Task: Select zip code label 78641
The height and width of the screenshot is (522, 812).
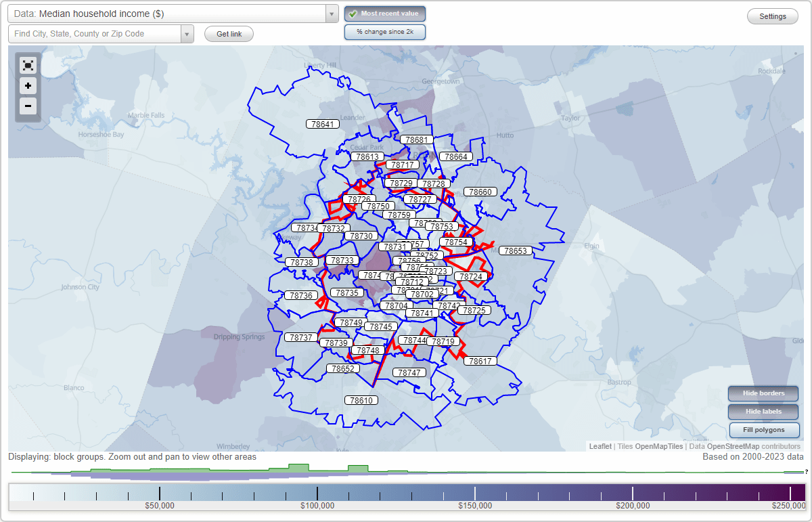Action: [x=323, y=124]
